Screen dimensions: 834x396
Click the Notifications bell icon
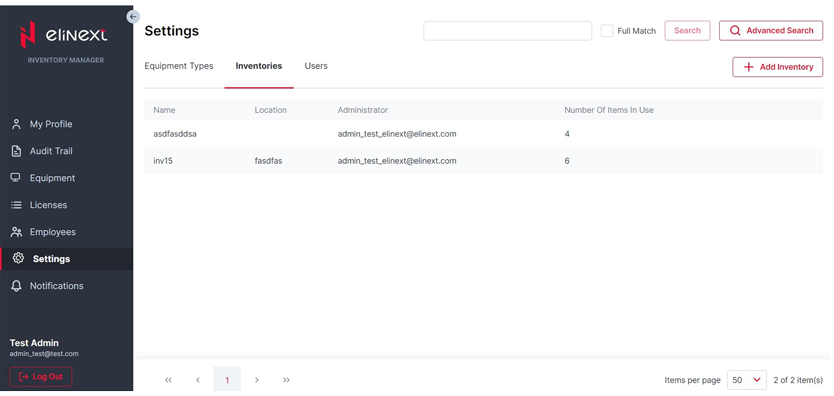16,286
